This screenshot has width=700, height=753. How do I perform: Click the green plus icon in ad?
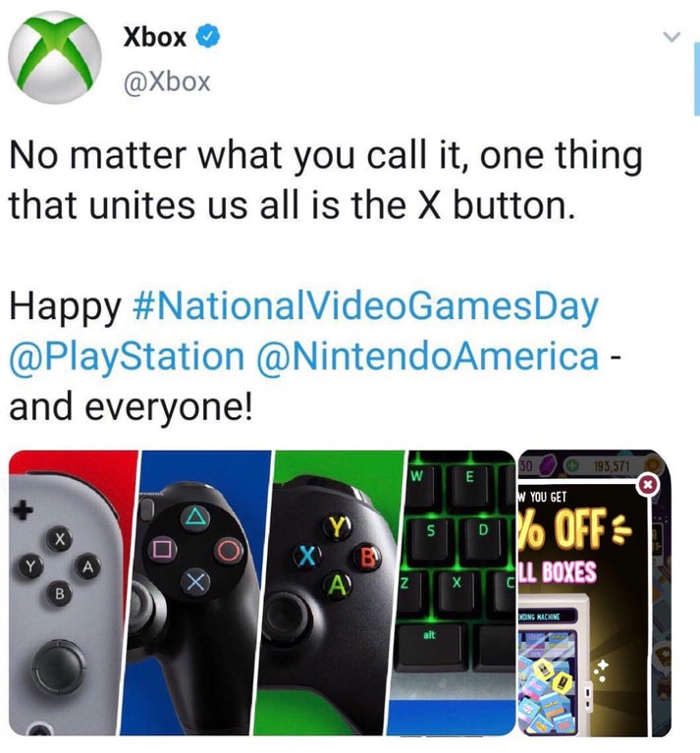tap(570, 465)
